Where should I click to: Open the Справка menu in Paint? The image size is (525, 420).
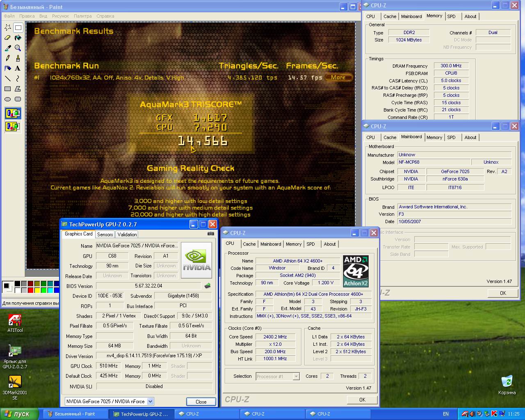pyautogui.click(x=105, y=16)
